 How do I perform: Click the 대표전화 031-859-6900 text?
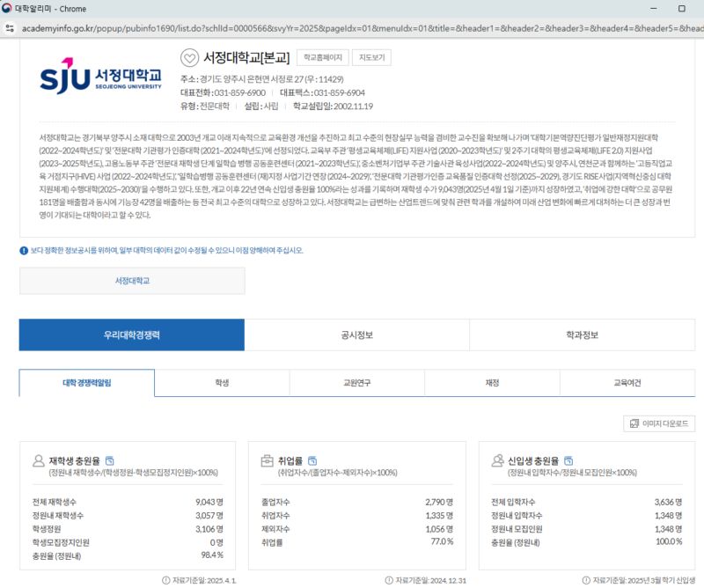tap(224, 93)
